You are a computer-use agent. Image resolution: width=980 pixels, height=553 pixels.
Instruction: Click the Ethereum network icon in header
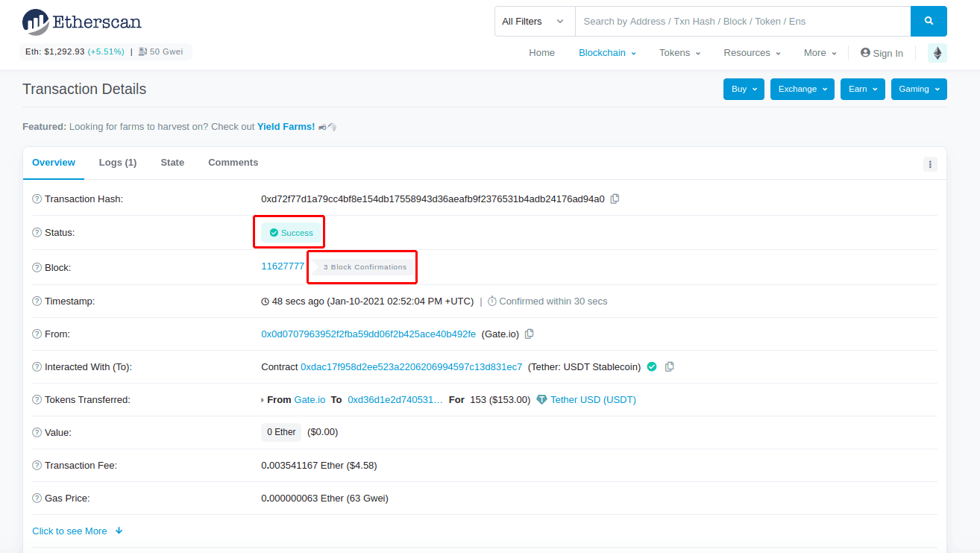tap(937, 53)
